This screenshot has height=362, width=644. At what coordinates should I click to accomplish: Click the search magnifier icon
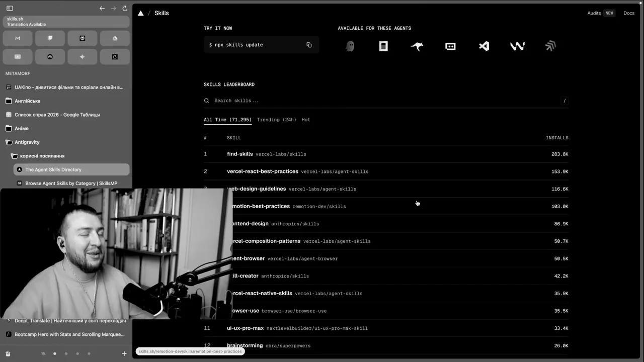(207, 101)
